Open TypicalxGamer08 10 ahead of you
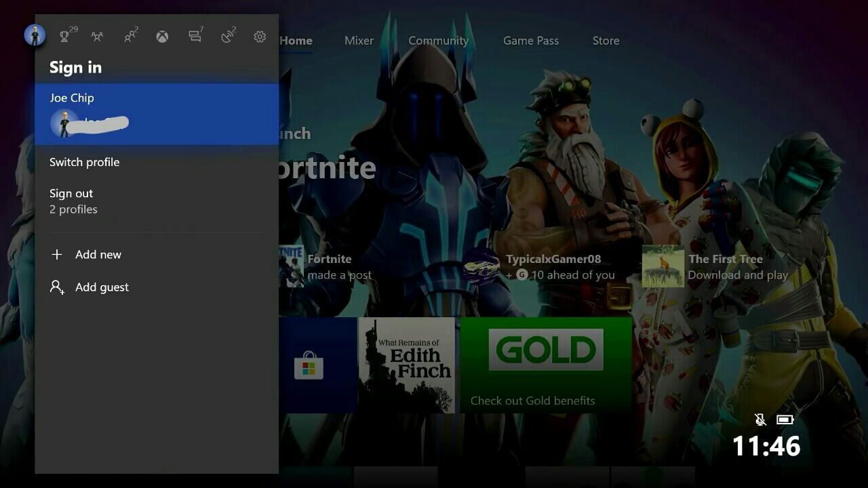The height and width of the screenshot is (488, 868). pos(539,266)
